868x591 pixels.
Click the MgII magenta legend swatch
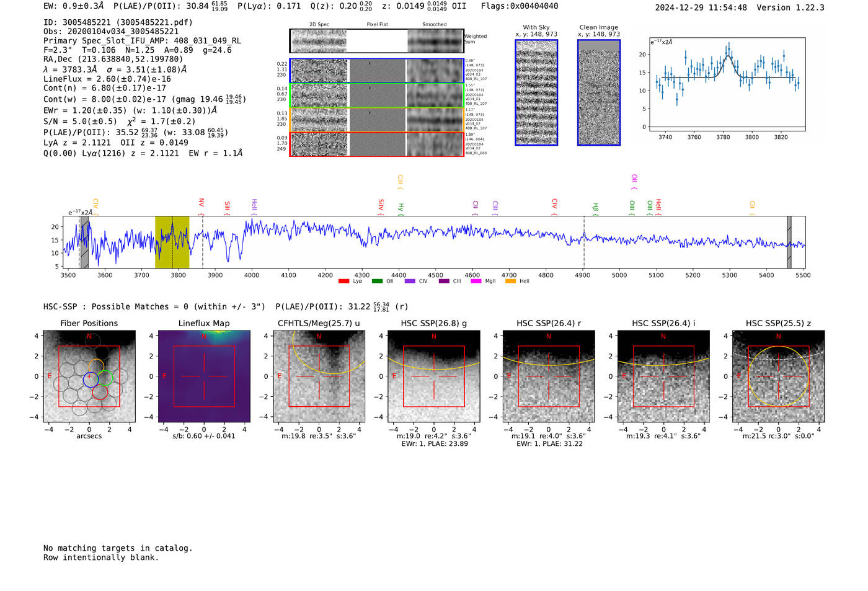click(476, 282)
